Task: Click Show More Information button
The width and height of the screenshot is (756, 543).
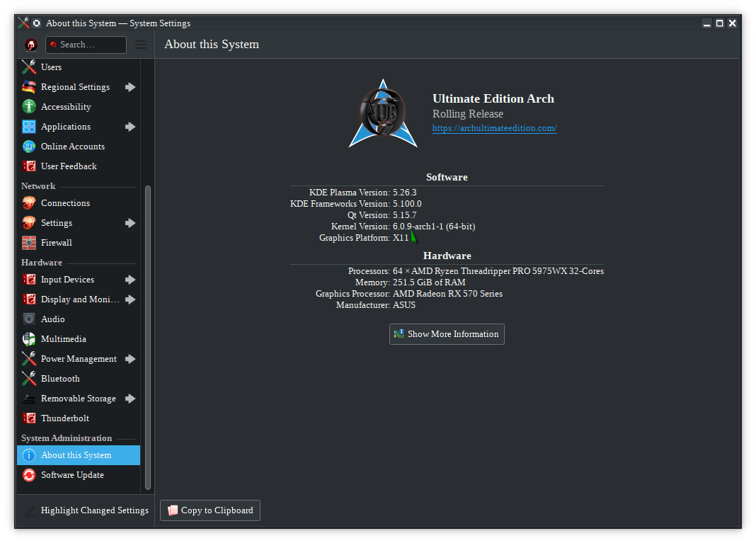Action: (x=447, y=334)
